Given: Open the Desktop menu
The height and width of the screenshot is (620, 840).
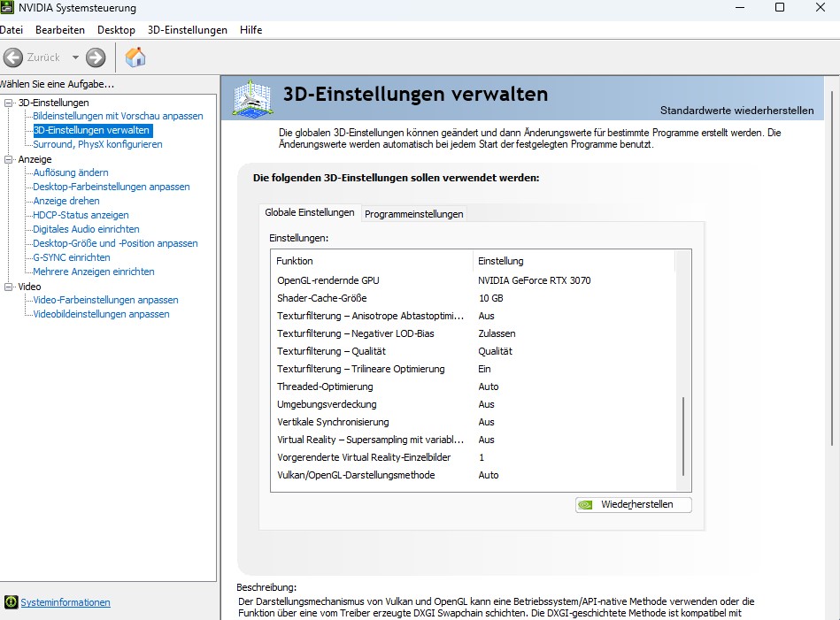Looking at the screenshot, I should click(116, 30).
